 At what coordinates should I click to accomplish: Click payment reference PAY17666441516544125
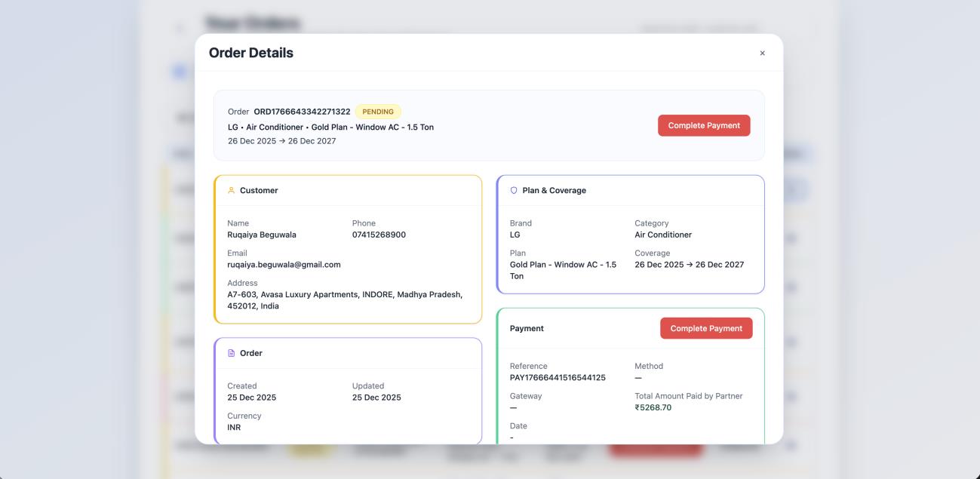558,378
